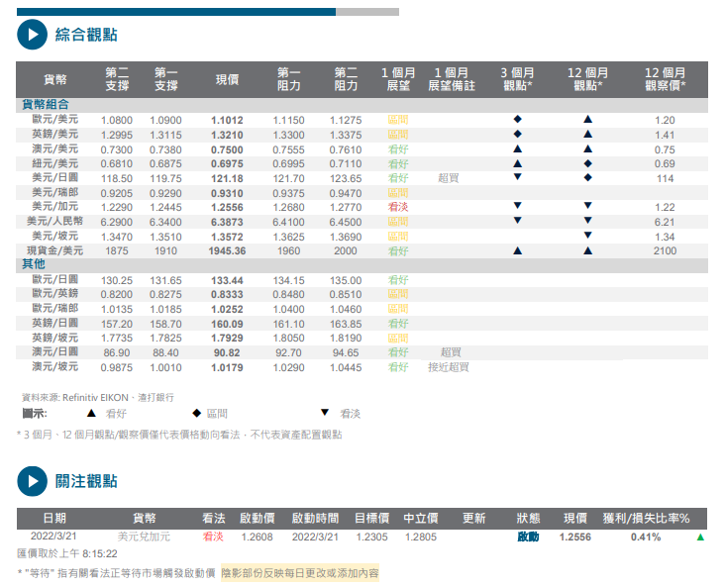Select the 12 個月觀察價 column header
Screen dimensions: 724x588
click(665, 79)
